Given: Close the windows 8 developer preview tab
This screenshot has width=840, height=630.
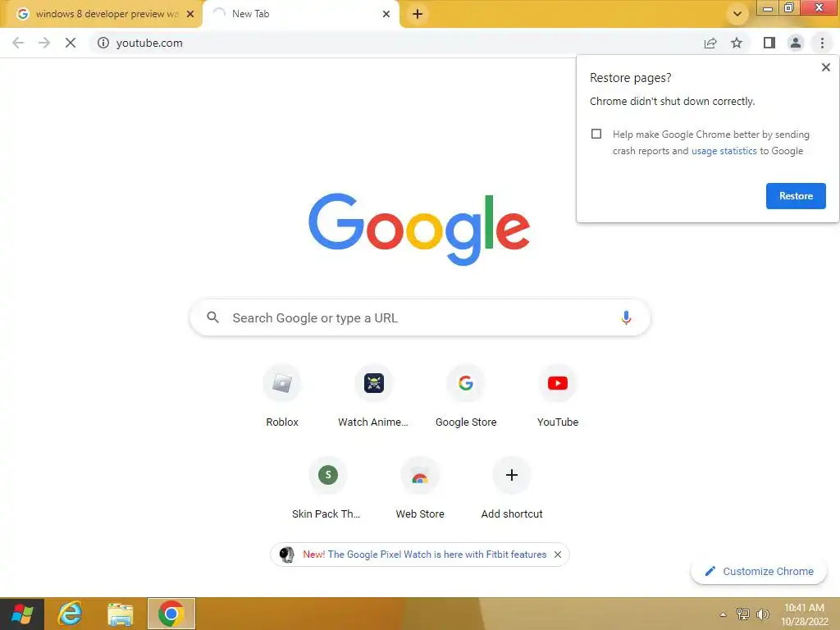Looking at the screenshot, I should coord(190,14).
